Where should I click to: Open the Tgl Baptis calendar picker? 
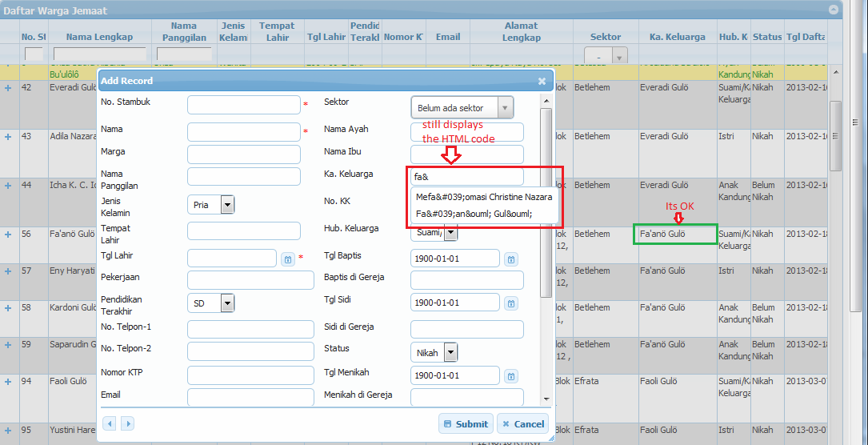pyautogui.click(x=511, y=259)
